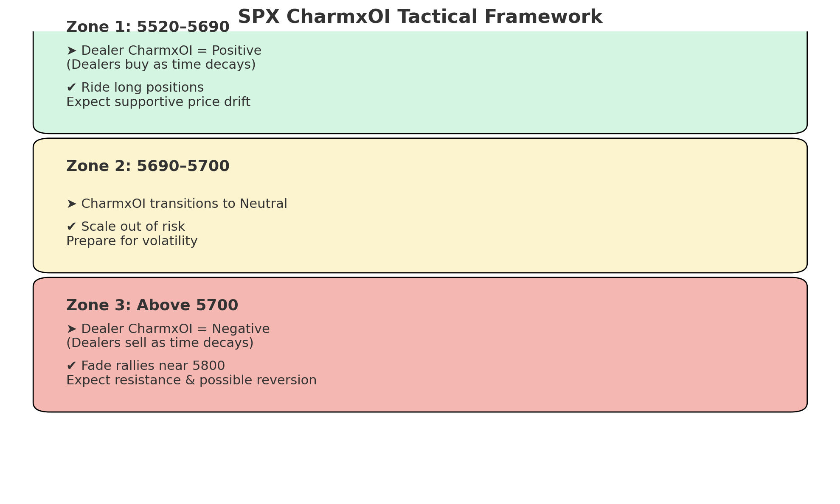The width and height of the screenshot is (840, 504).
Task: Click the arrow bullet before Dealer CharmxOI = Positive
Action: [71, 51]
